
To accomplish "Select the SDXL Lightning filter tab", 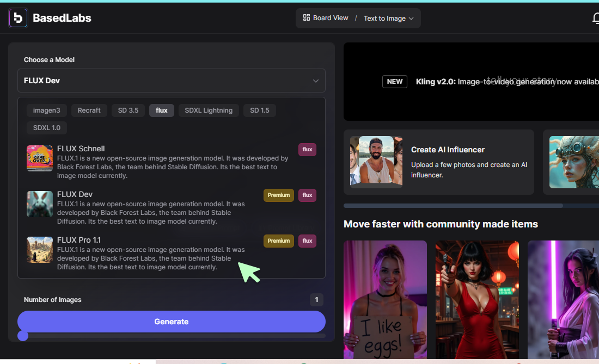I will (x=209, y=110).
